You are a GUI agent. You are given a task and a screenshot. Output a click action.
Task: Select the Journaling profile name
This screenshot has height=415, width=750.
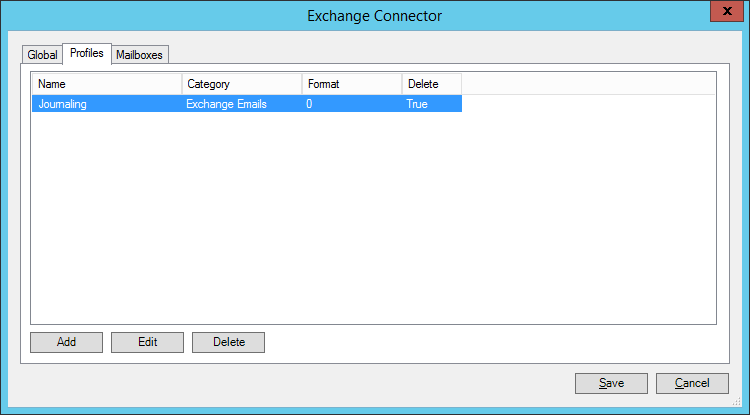click(x=62, y=104)
